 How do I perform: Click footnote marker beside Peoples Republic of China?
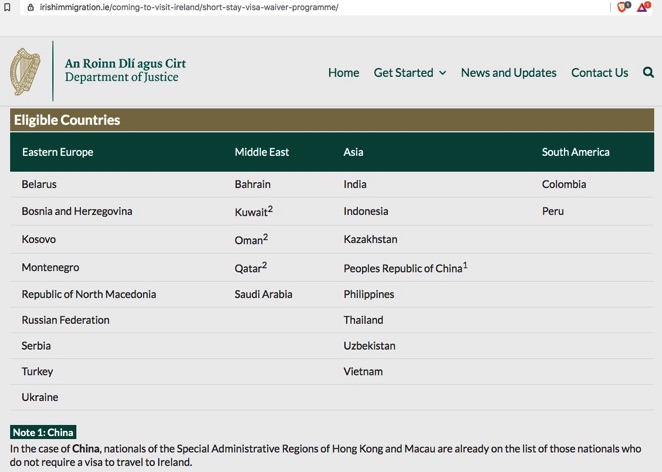[x=465, y=265]
